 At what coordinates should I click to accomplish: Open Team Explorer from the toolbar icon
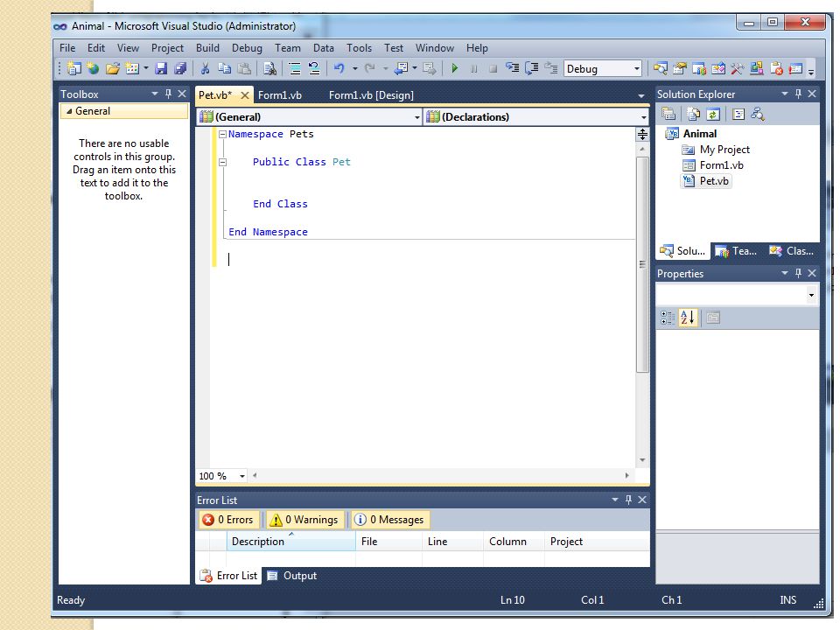coord(699,68)
